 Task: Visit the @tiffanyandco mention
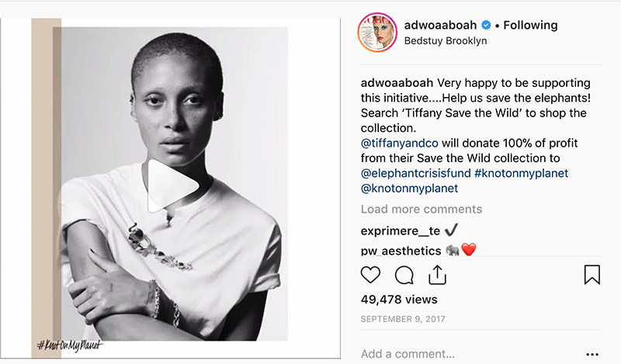tap(399, 143)
